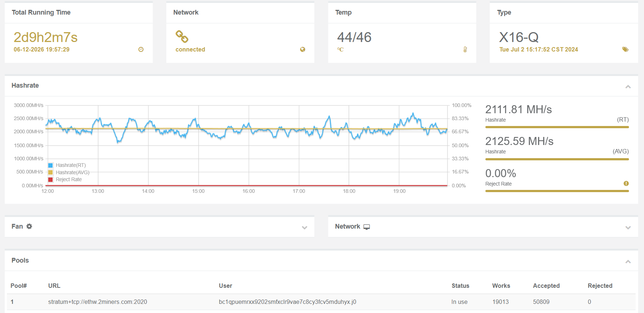This screenshot has width=644, height=313.
Task: Click the connected status text
Action: (x=190, y=49)
